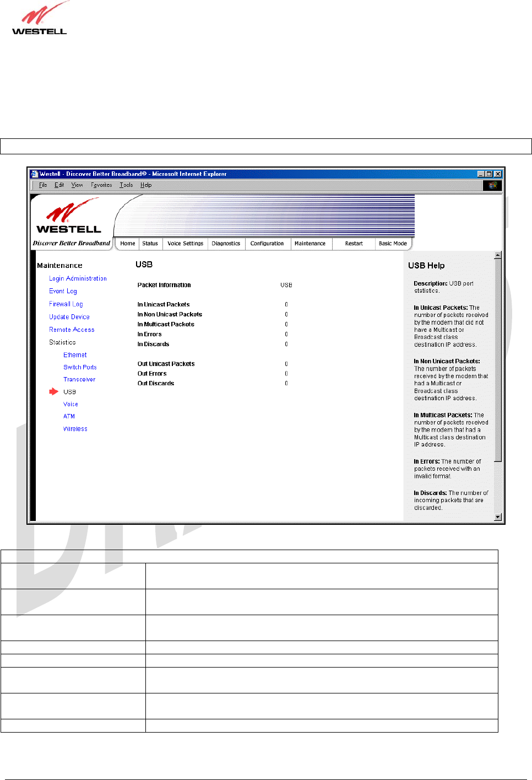Image resolution: width=532 pixels, height=780 pixels.
Task: Click the help panel scroll up arrow
Action: pos(498,255)
